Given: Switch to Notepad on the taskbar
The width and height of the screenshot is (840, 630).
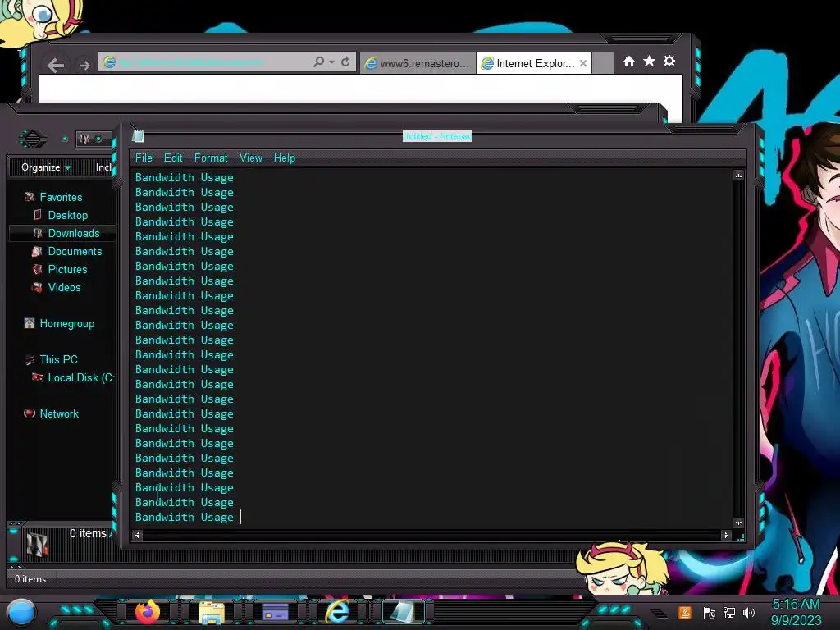Looking at the screenshot, I should tap(402, 612).
